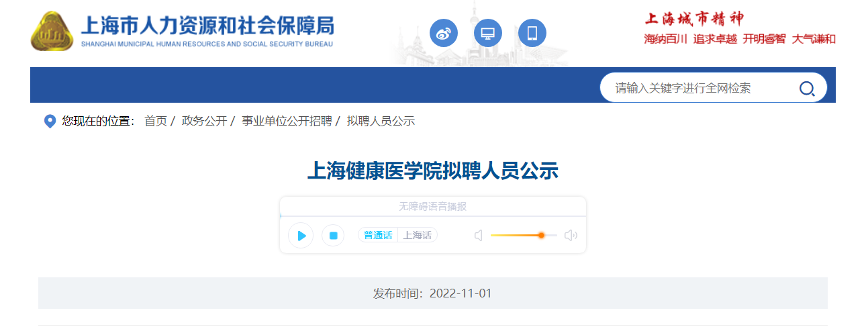Image resolution: width=868 pixels, height=327 pixels.
Task: Stop the voice broadcast playback
Action: (x=333, y=235)
